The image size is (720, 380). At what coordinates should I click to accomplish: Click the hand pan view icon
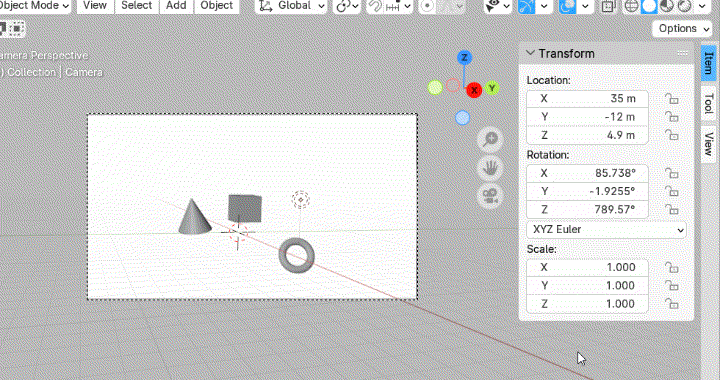coord(490,168)
